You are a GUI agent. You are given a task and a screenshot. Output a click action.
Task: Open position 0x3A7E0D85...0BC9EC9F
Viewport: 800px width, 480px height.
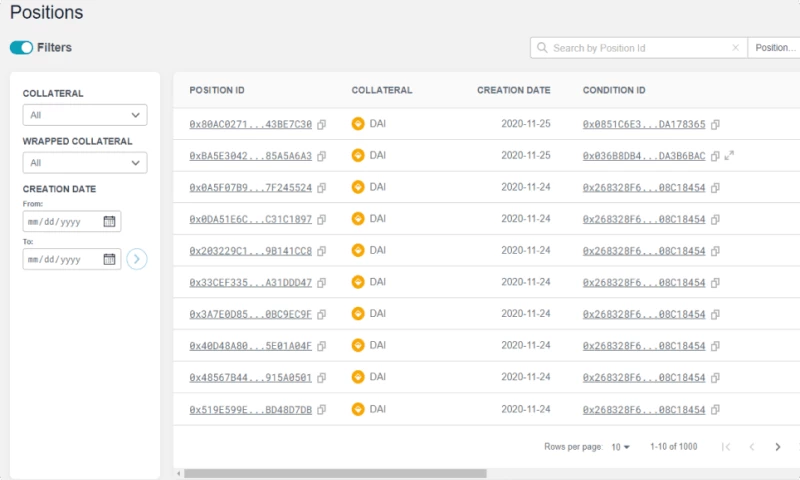click(x=251, y=314)
